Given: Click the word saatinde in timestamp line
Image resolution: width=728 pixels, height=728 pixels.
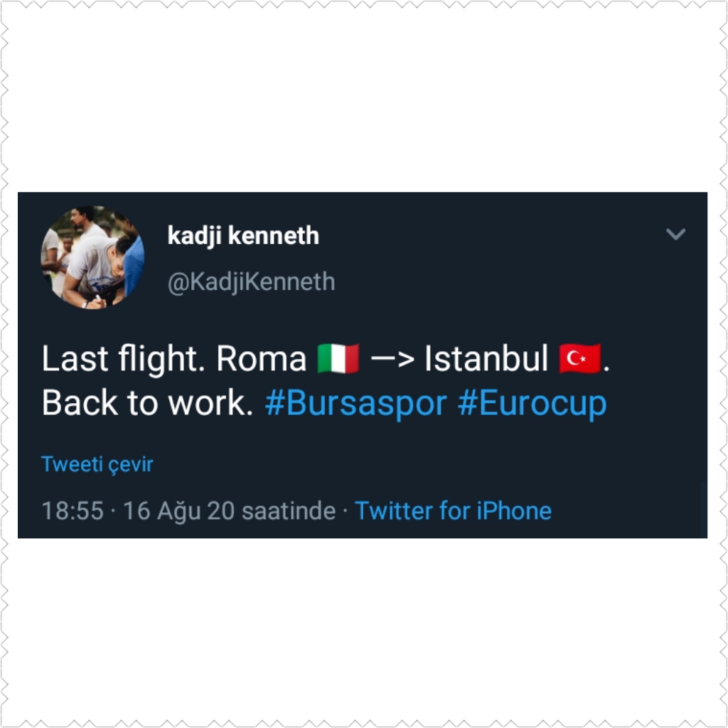Looking at the screenshot, I should coord(288,511).
